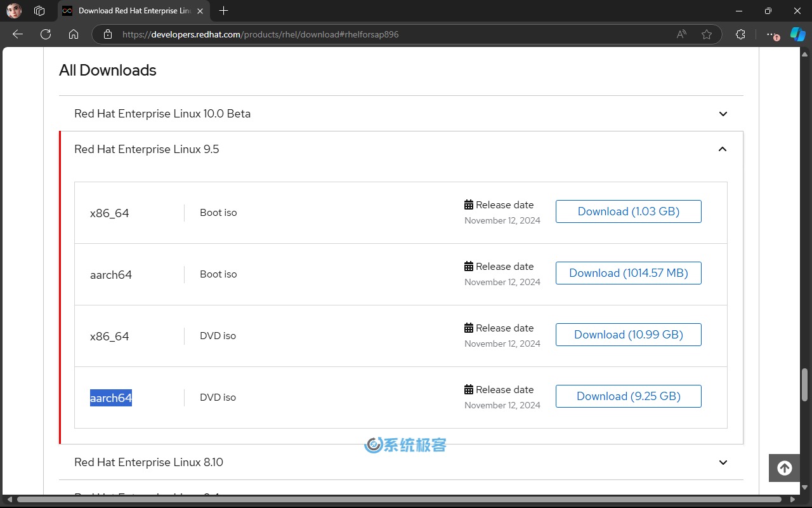The width and height of the screenshot is (812, 508).
Task: Collapse Red Hat Enterprise Linux 9.5 section
Action: click(723, 149)
